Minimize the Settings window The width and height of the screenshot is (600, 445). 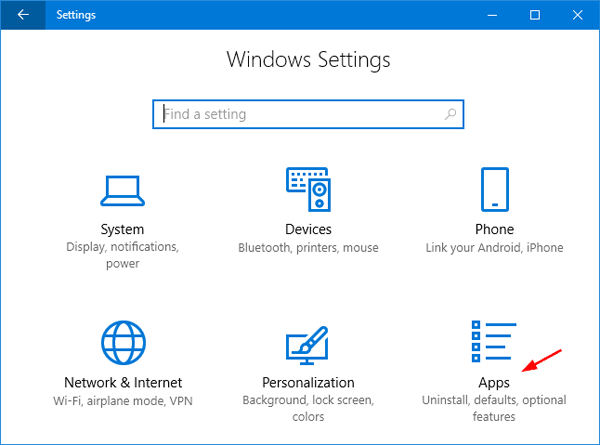click(x=491, y=15)
